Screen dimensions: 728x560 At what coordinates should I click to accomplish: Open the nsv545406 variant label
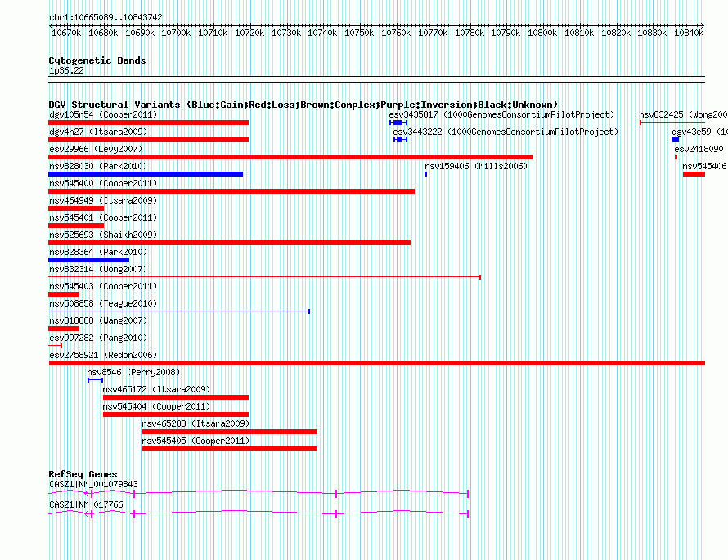pyautogui.click(x=704, y=166)
